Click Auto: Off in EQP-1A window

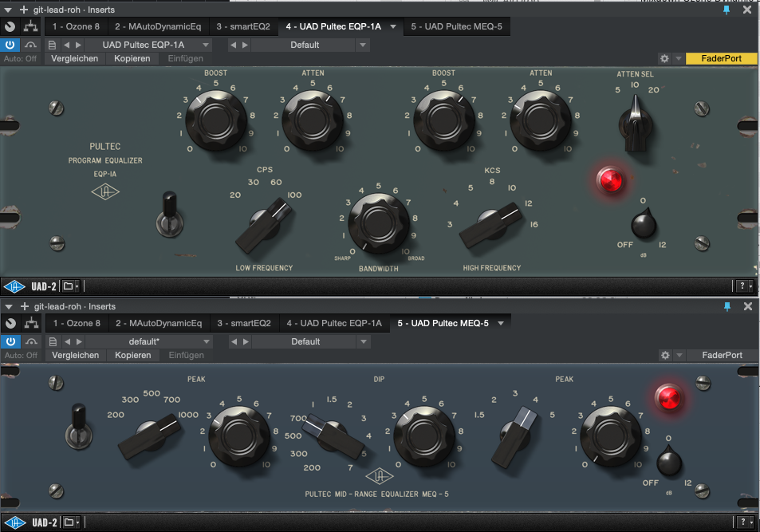click(x=21, y=58)
